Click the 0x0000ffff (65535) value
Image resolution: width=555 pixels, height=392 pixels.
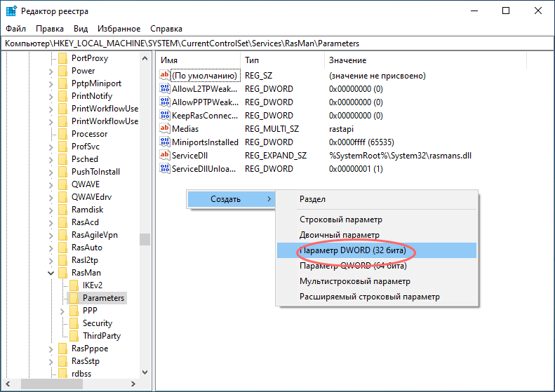[x=361, y=142]
